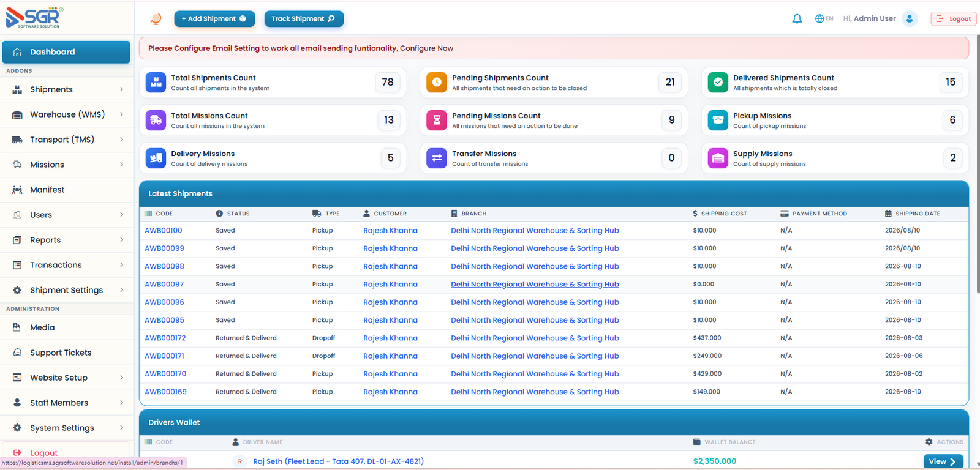Viewport: 980px width, 470px height.
Task: Open the Users menu item
Action: pyautogui.click(x=67, y=215)
